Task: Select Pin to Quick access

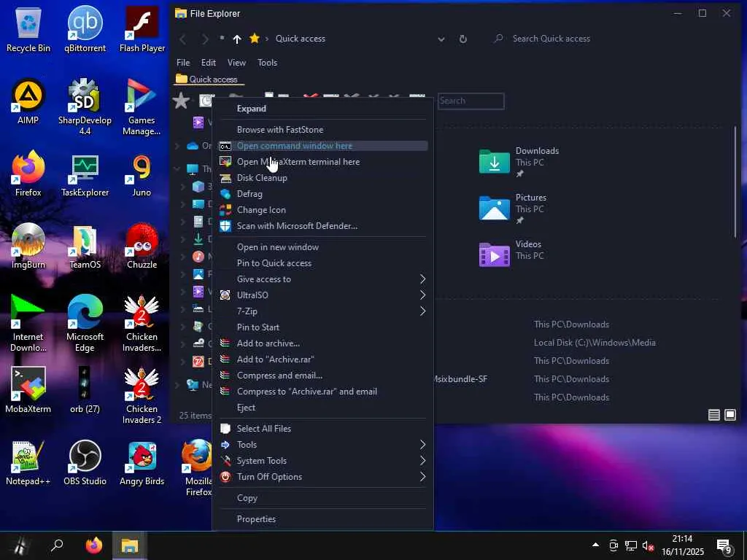Action: pos(322,262)
